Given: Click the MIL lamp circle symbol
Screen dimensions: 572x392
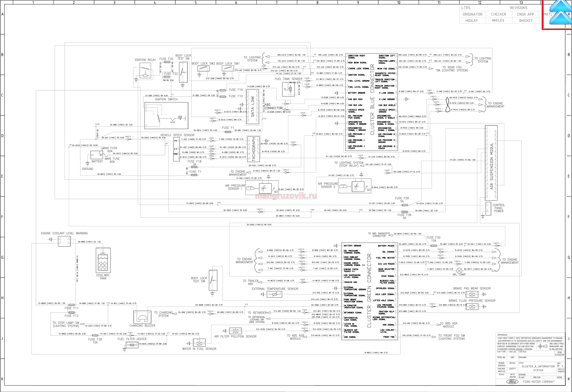Looking at the screenshot, I should (459, 270).
